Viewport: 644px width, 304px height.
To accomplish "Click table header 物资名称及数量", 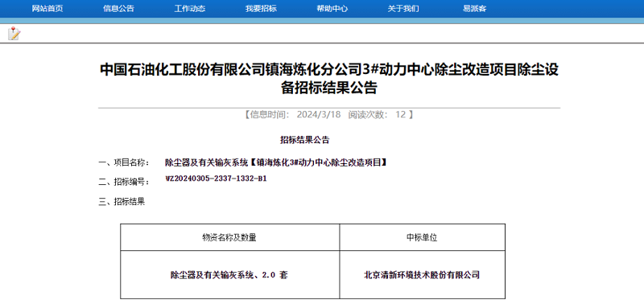I will tap(229, 237).
